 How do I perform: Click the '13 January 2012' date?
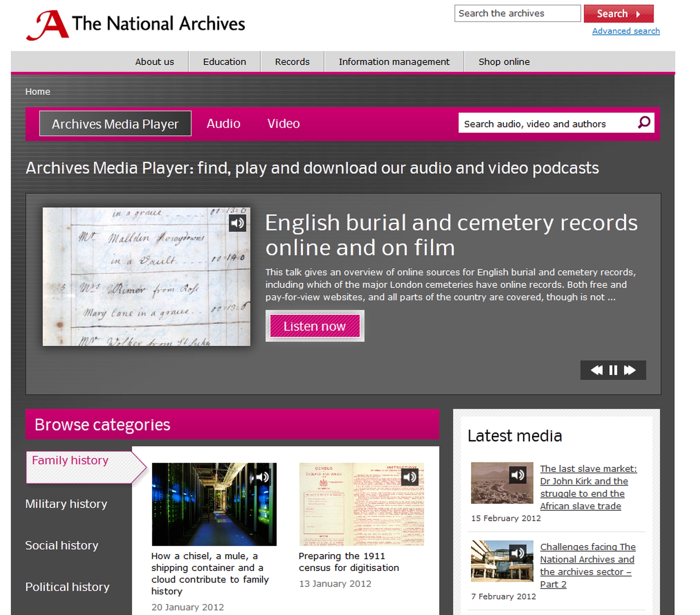[335, 584]
